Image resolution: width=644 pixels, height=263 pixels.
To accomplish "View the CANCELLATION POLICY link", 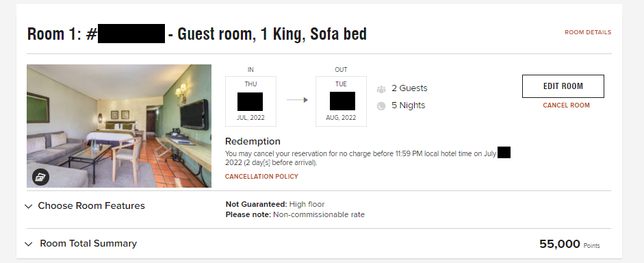I will coord(261,176).
